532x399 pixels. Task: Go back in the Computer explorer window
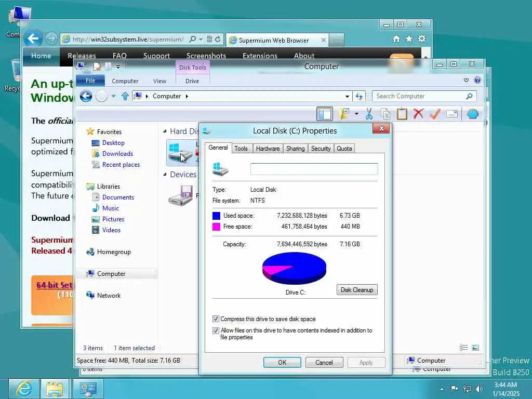click(86, 96)
